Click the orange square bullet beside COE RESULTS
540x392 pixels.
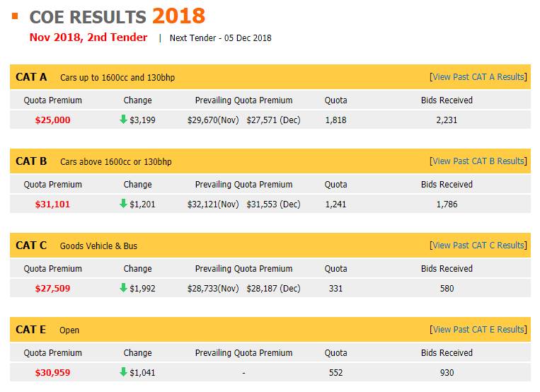tap(15, 15)
